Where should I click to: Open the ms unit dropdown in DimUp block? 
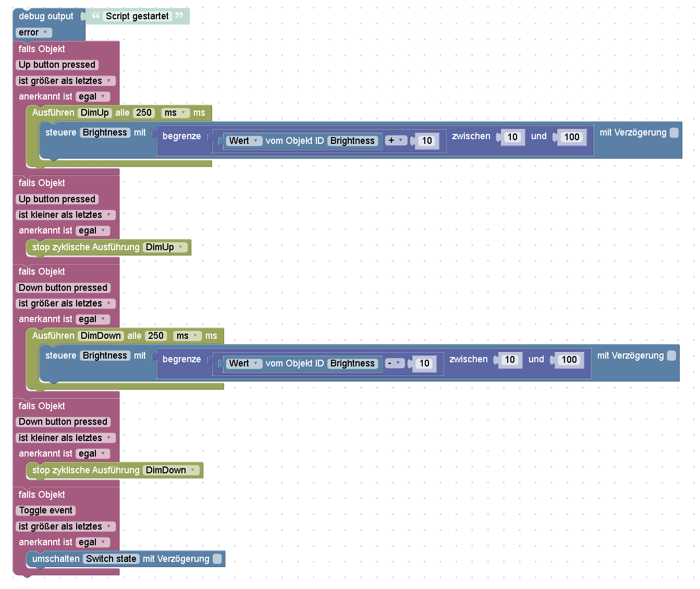[x=176, y=113]
